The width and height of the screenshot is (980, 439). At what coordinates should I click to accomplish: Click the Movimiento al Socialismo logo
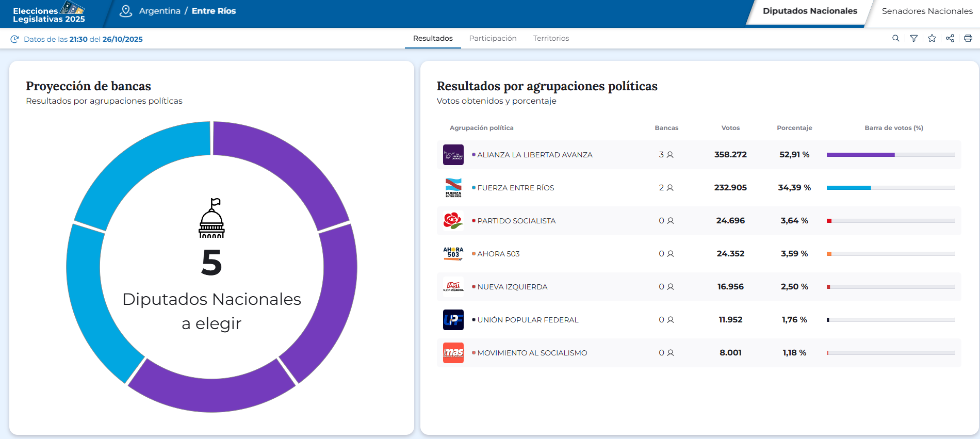pos(453,353)
